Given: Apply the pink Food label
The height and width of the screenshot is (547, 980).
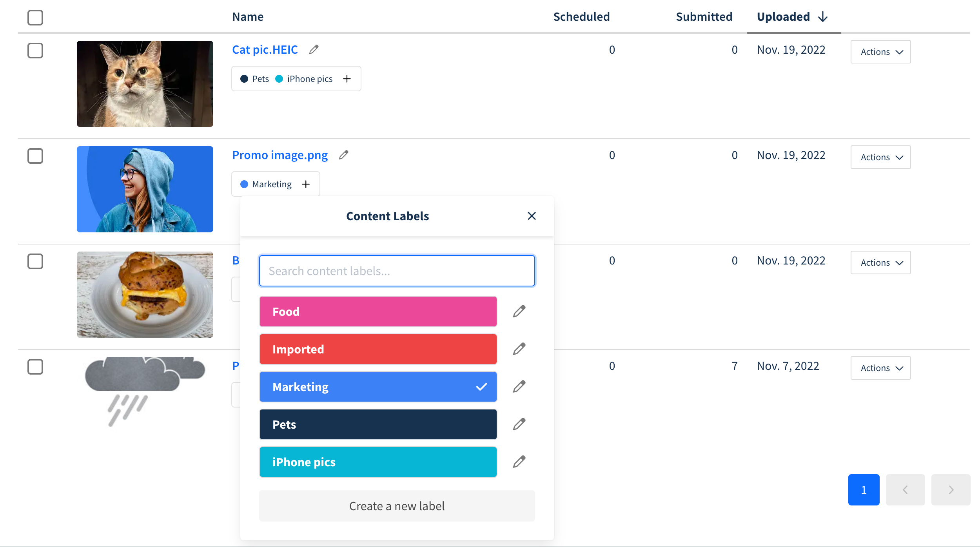Looking at the screenshot, I should (378, 312).
